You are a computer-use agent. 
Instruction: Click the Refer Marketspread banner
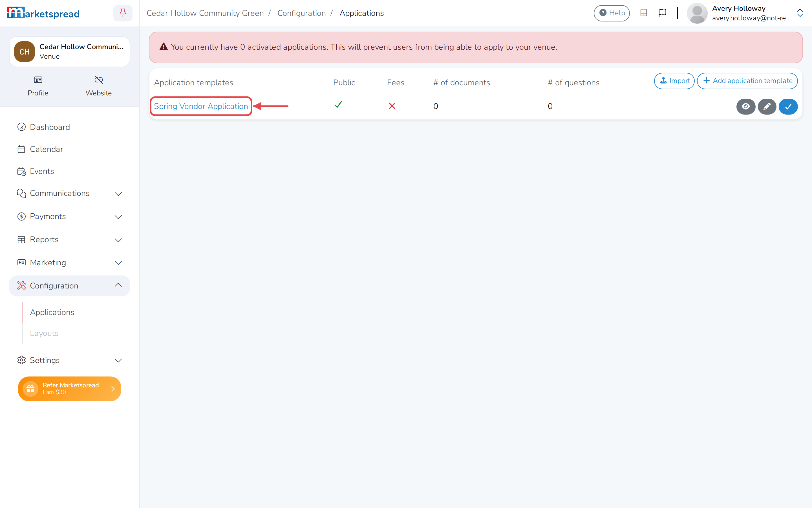(69, 389)
